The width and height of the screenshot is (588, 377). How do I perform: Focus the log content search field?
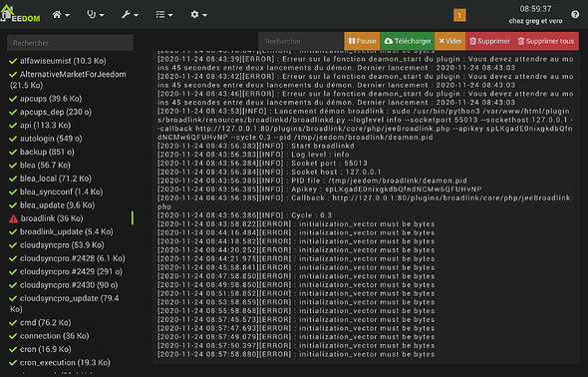301,41
